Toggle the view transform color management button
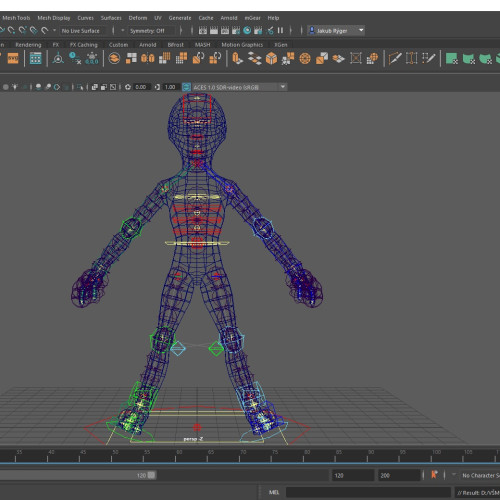The width and height of the screenshot is (500, 500). click(186, 87)
